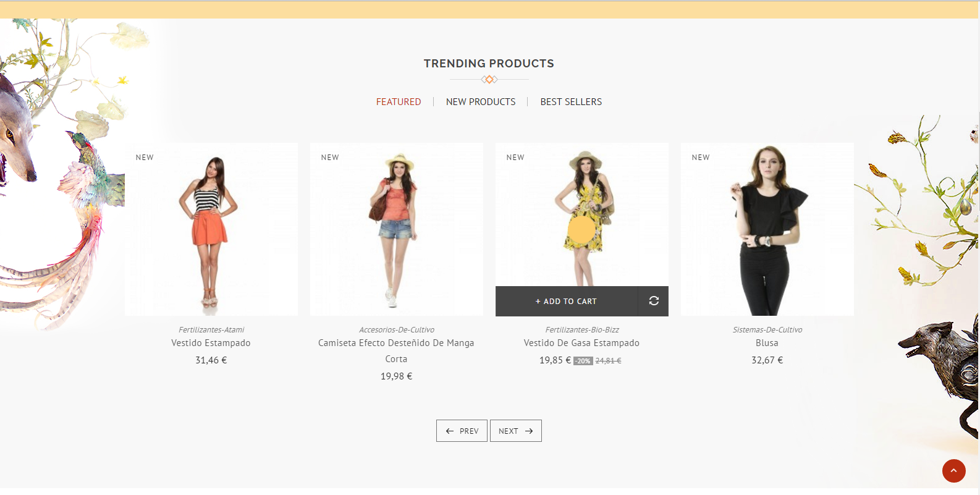The height and width of the screenshot is (495, 980).
Task: Add Vestido De Gasa Estampado to cart
Action: [x=567, y=301]
